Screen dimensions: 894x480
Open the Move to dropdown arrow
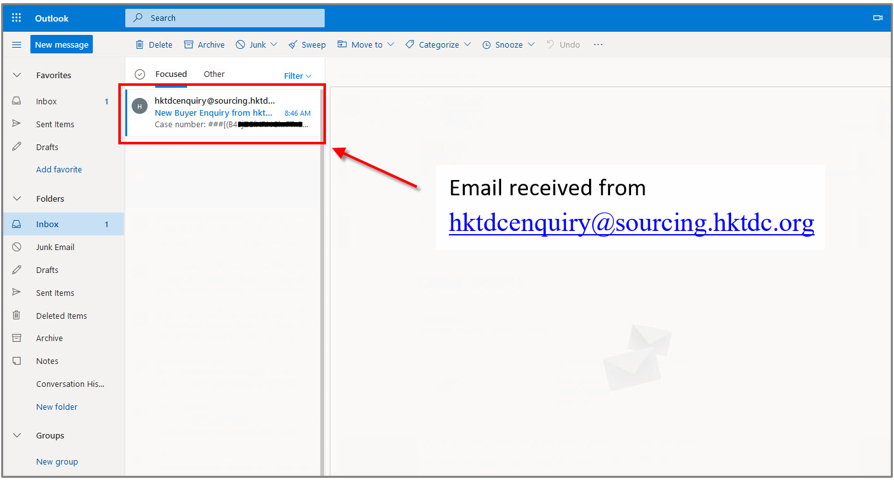click(391, 44)
